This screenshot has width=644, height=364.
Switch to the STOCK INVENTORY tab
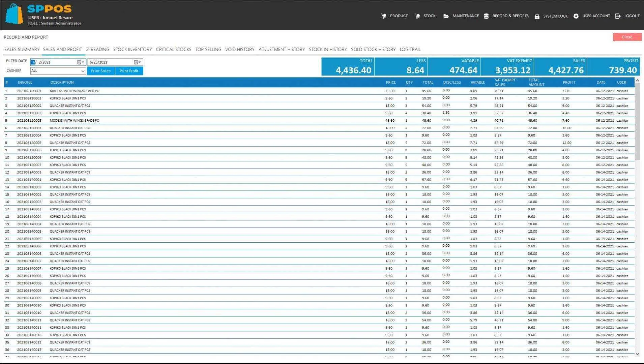click(x=133, y=50)
